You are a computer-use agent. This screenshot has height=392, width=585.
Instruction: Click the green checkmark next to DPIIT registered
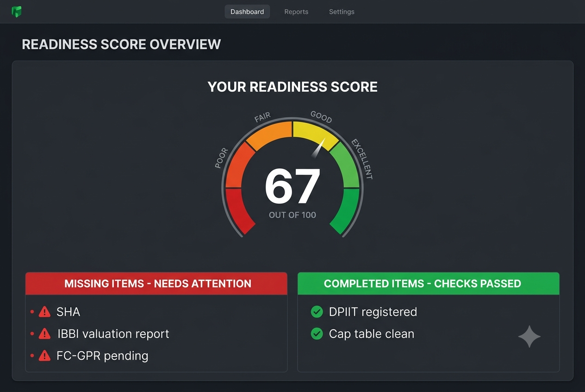[317, 312]
